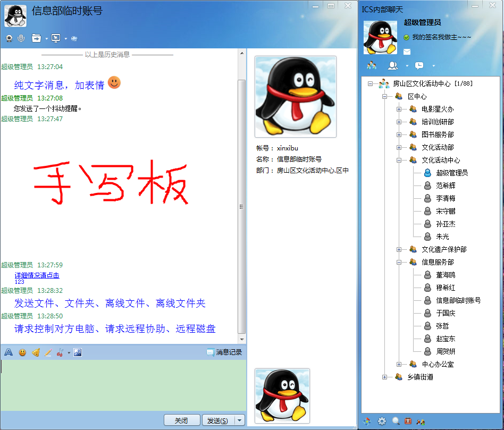Click the 超级管理员 profile avatar in ICS panel
This screenshot has width=504, height=430.
380,37
